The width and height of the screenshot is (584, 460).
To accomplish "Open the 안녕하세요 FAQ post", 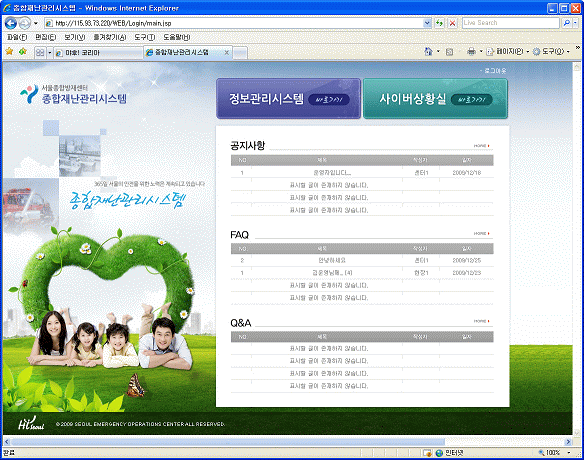I will (332, 260).
